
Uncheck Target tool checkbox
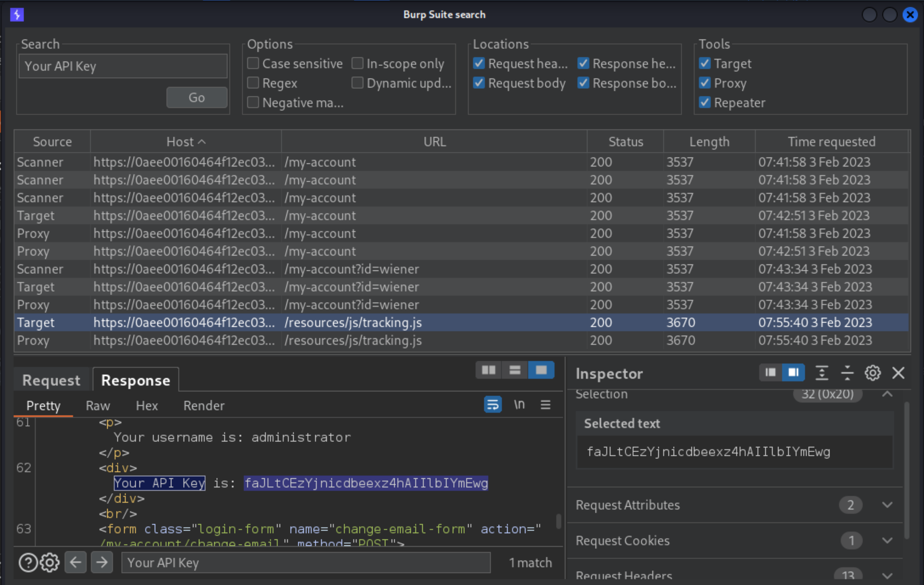coord(705,63)
